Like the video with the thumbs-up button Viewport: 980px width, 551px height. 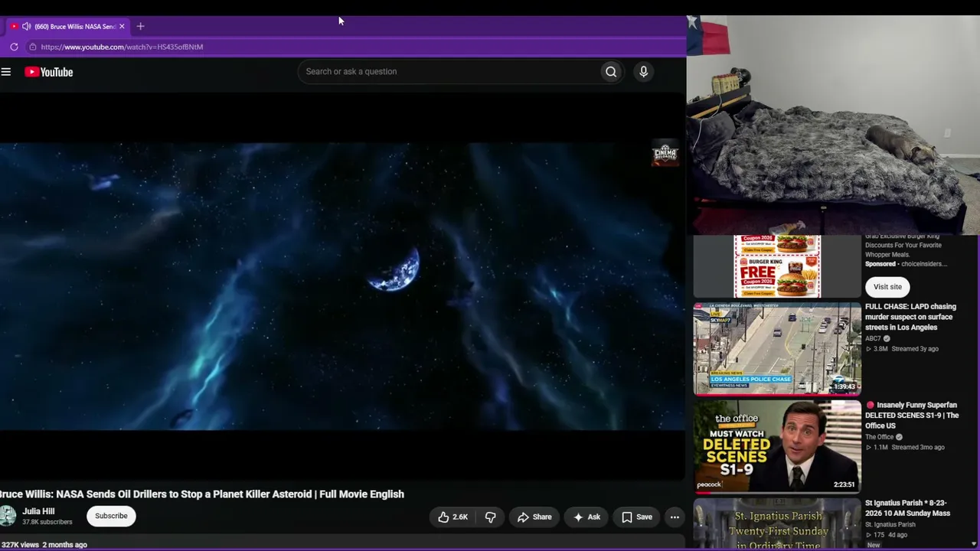point(452,517)
